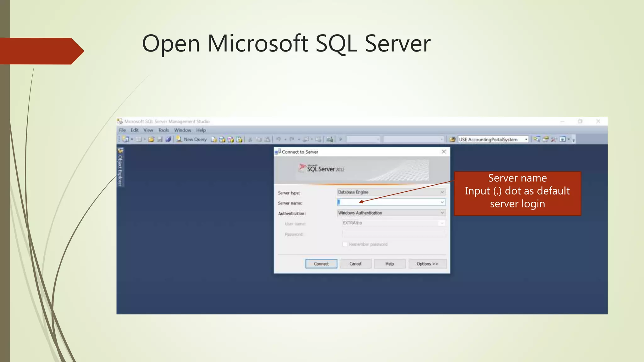Click the Connect button

coord(321,264)
